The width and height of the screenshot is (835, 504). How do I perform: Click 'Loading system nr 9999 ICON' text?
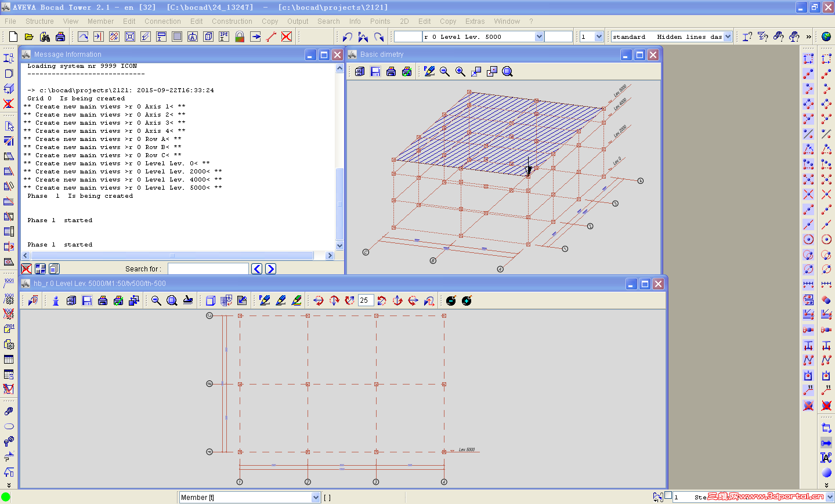(x=82, y=66)
